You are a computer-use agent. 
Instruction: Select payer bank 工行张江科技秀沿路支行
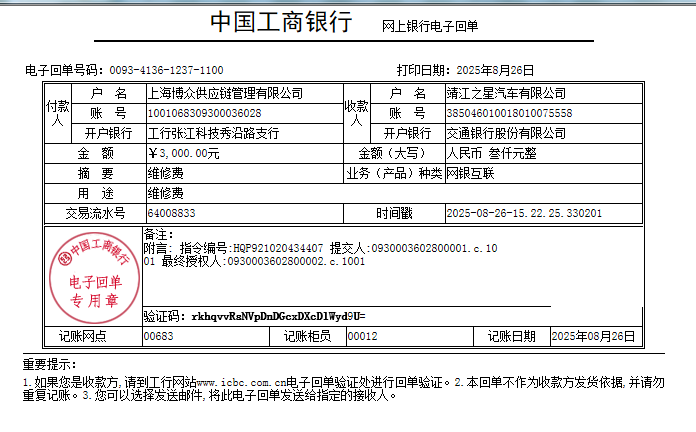pyautogui.click(x=213, y=133)
